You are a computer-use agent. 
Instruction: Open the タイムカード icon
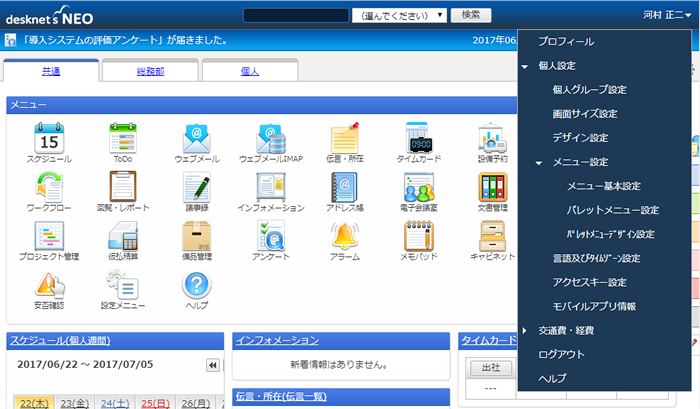pyautogui.click(x=420, y=139)
